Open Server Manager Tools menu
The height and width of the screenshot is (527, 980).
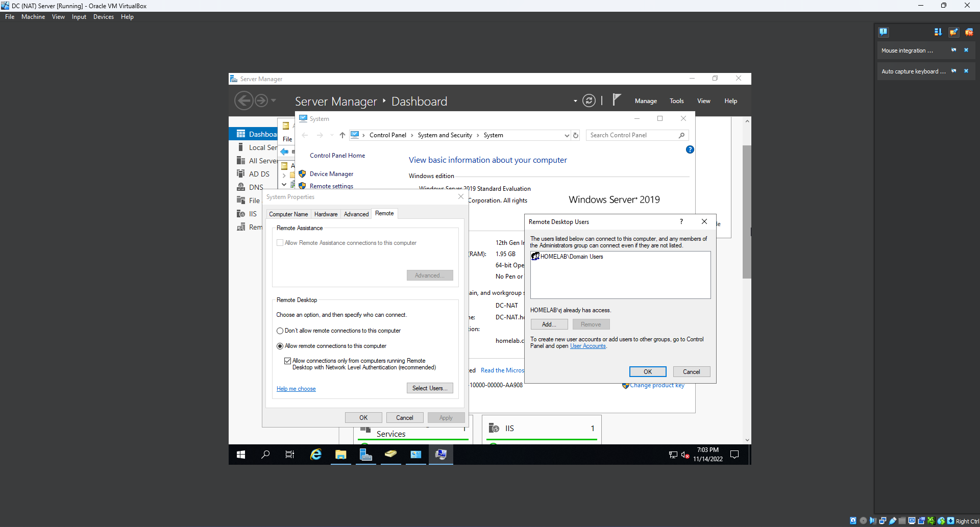coord(677,101)
